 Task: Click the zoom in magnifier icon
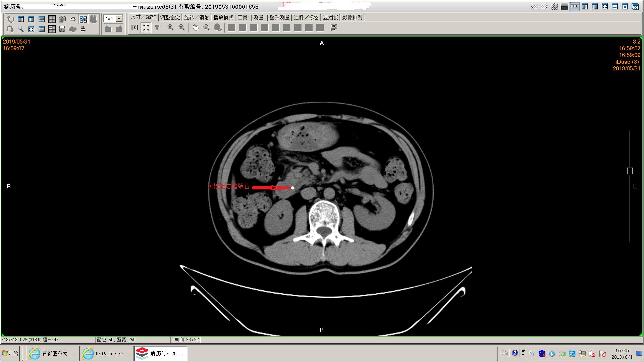pos(170,28)
